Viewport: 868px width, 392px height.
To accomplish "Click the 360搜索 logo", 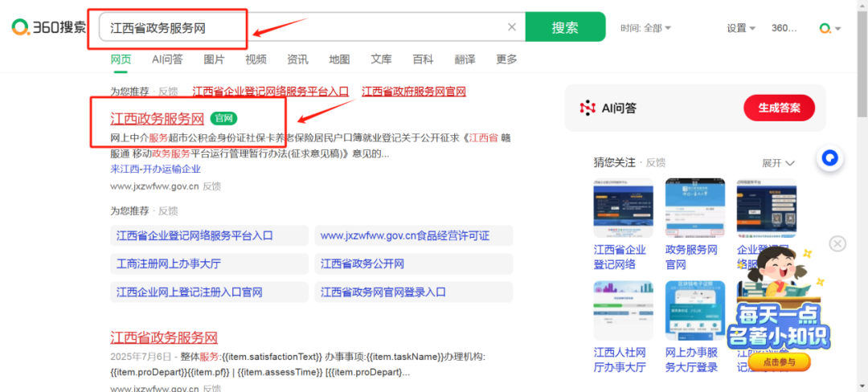I will click(49, 27).
